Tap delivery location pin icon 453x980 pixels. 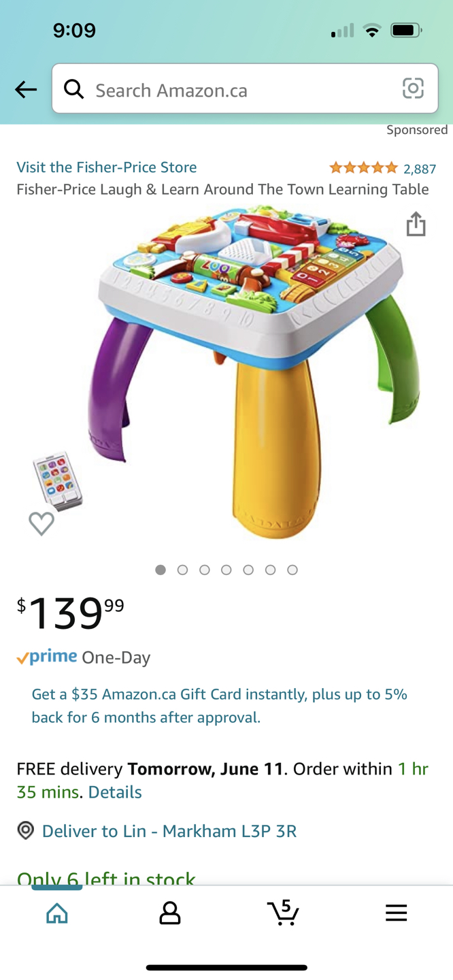[26, 830]
